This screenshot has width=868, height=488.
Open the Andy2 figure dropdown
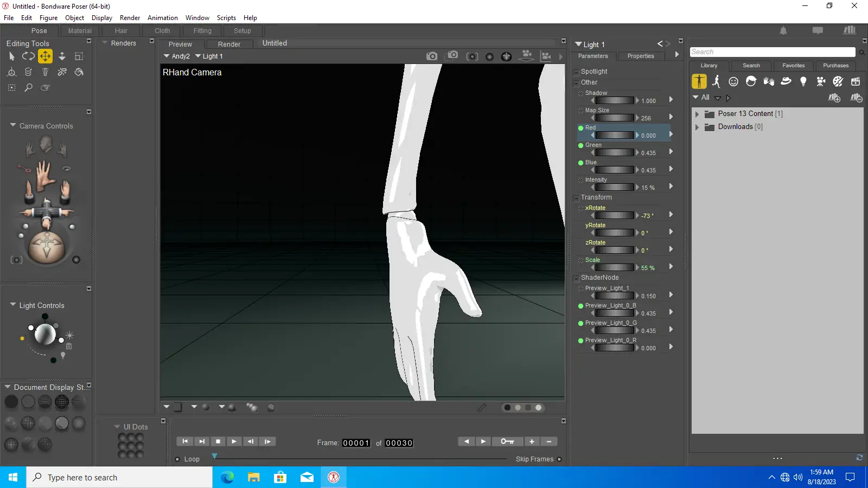(177, 56)
